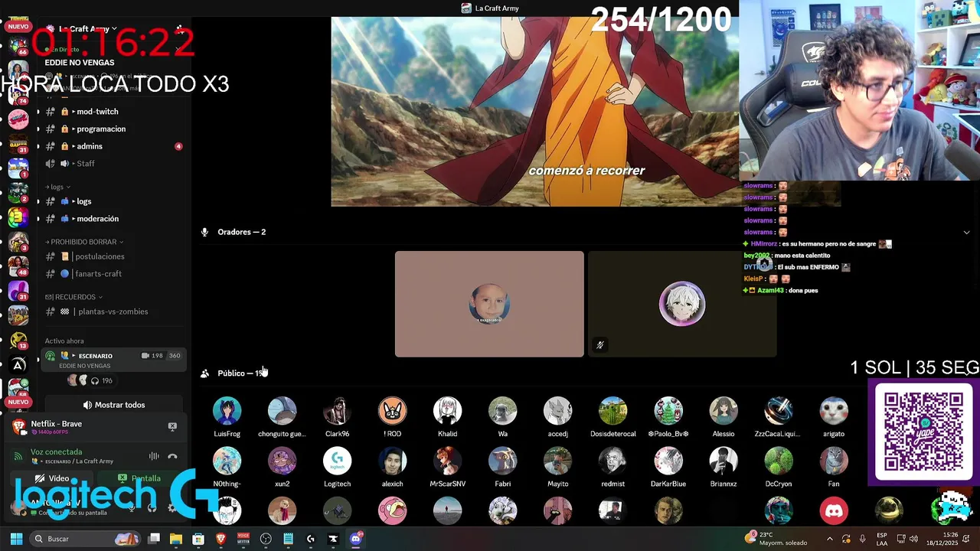Open the admins channel
980x551 pixels.
pos(113,146)
